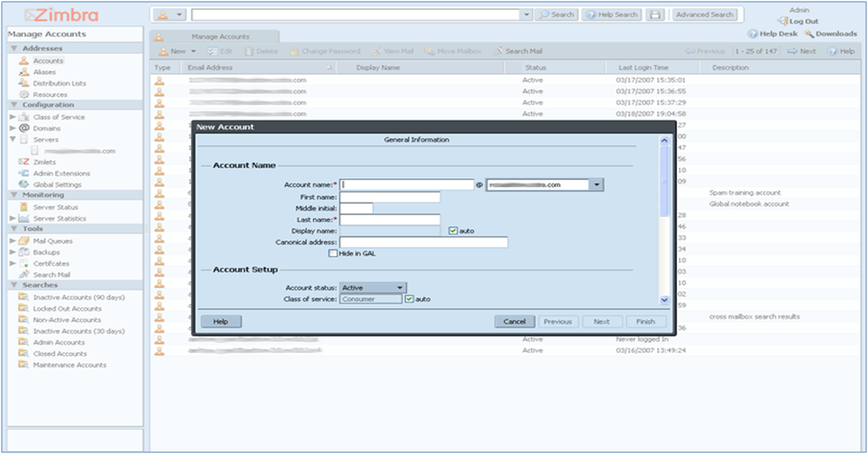The image size is (868, 454).
Task: Click the Next page arrow
Action: (792, 51)
